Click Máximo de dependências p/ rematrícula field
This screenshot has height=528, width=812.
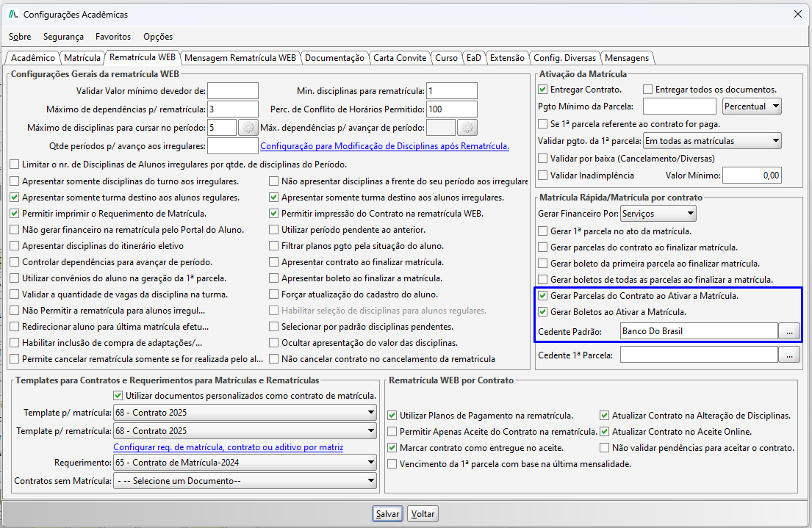[x=233, y=109]
